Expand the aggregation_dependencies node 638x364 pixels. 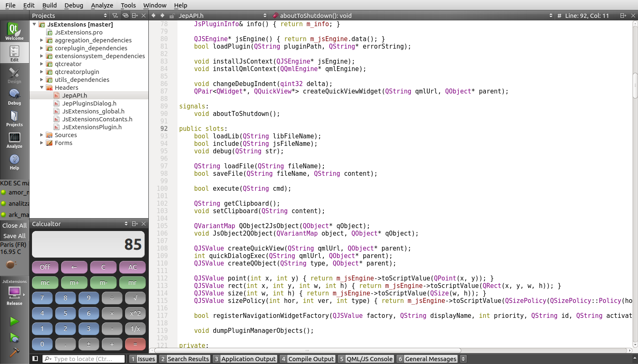[42, 40]
